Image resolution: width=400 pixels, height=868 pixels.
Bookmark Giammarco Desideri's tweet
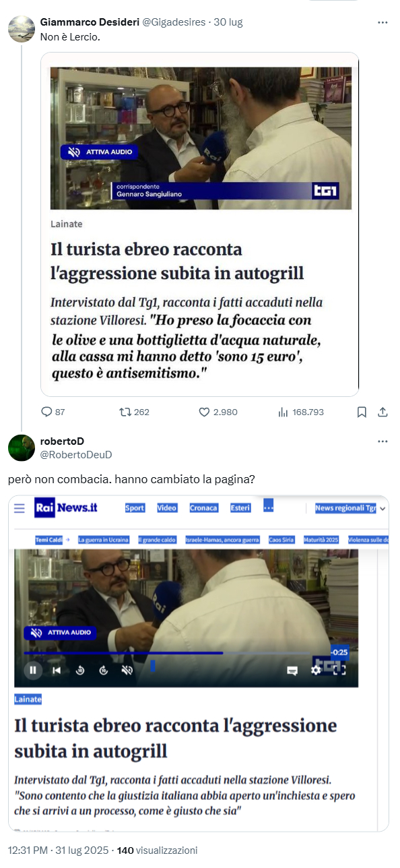click(362, 412)
